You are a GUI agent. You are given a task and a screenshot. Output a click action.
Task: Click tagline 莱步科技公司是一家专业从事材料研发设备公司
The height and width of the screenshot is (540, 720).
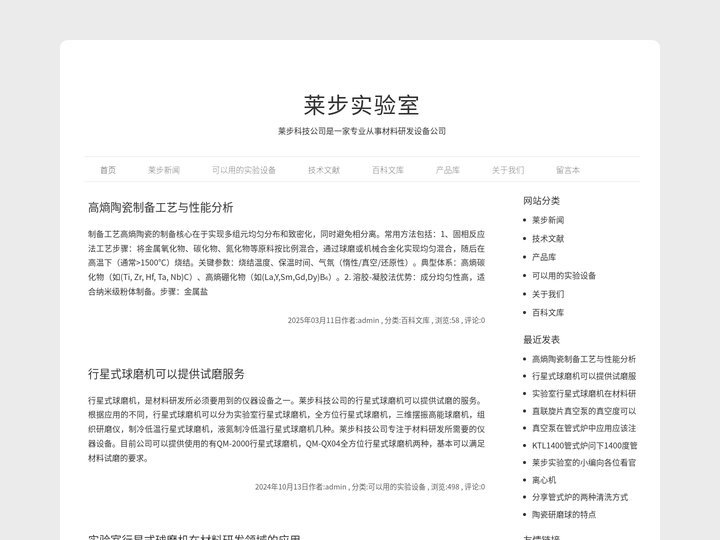(x=362, y=131)
